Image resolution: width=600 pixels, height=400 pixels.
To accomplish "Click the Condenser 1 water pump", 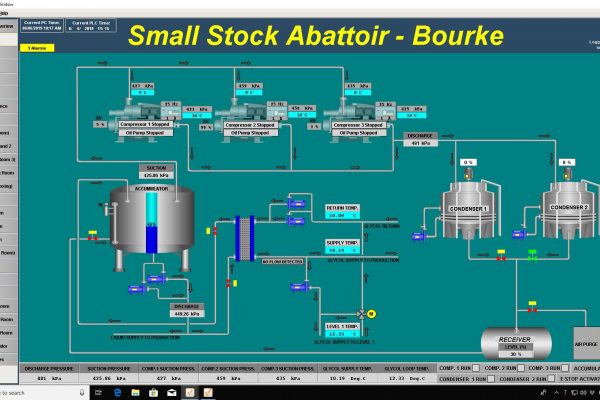I will point(421,238).
